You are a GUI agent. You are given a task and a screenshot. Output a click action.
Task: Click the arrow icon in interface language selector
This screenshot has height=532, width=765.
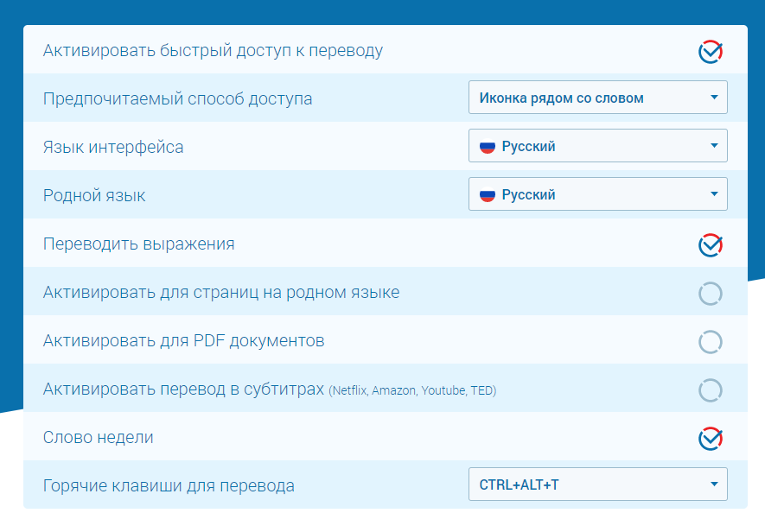[714, 146]
